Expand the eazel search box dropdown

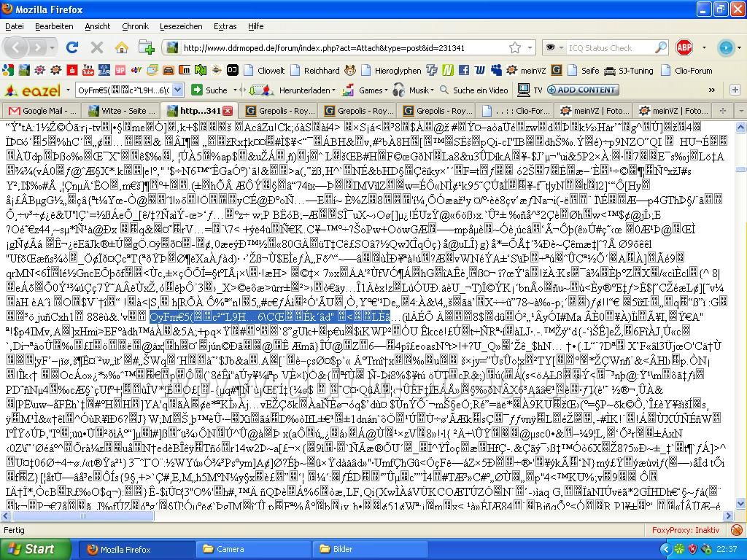(179, 90)
